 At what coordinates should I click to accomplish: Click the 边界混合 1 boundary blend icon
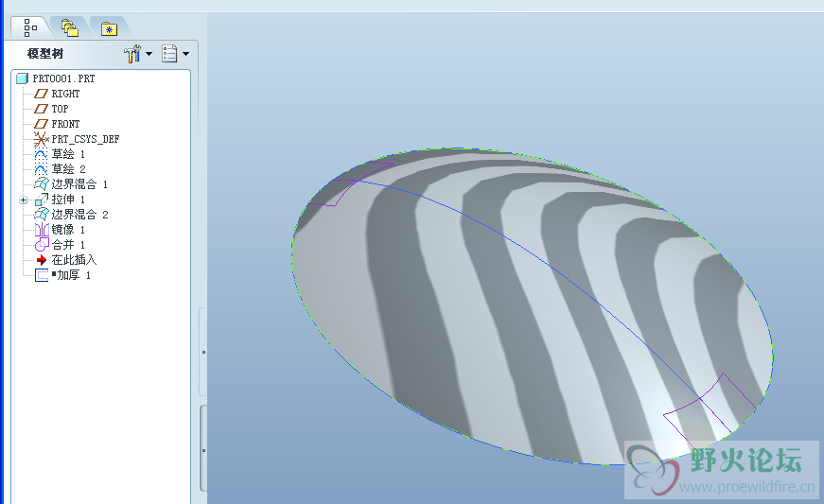point(42,184)
